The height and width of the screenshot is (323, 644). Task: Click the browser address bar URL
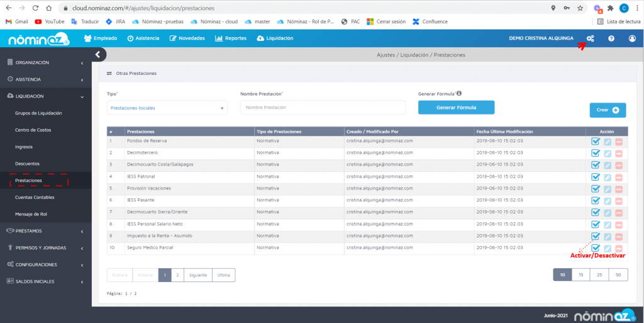[143, 8]
